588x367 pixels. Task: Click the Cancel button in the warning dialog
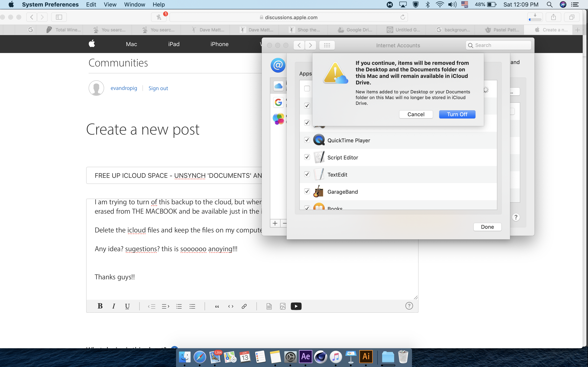(416, 114)
